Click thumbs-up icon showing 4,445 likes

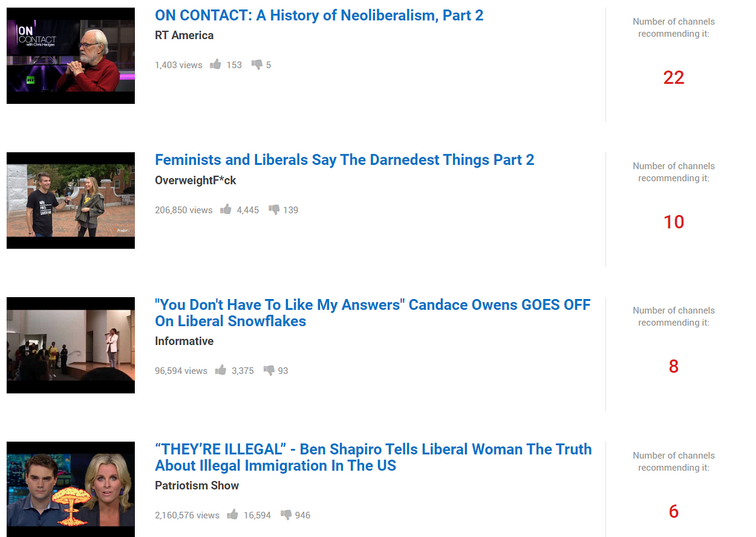pyautogui.click(x=226, y=210)
